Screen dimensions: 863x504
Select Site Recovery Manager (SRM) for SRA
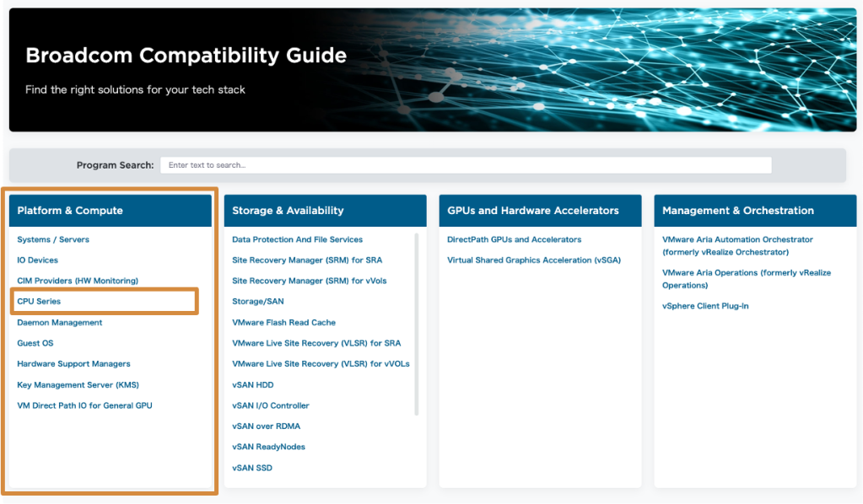307,260
